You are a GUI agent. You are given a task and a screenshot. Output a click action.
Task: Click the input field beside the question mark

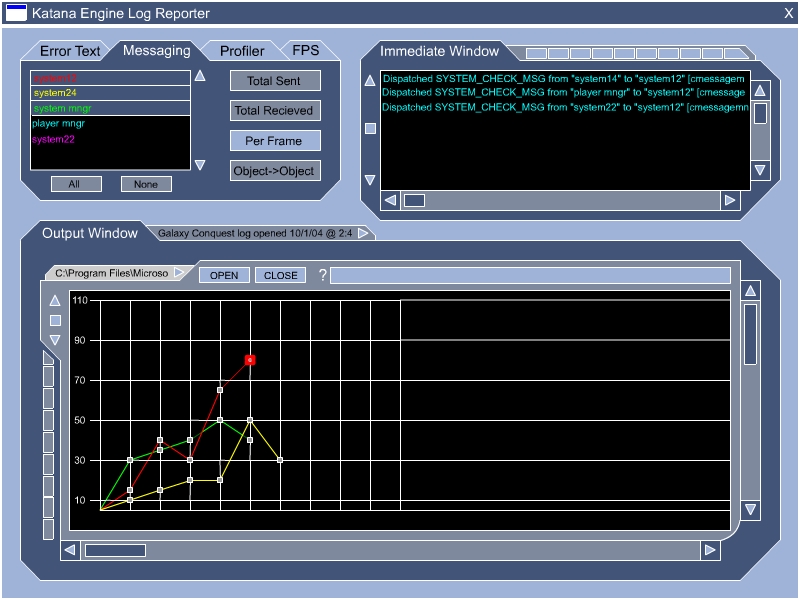click(x=531, y=276)
